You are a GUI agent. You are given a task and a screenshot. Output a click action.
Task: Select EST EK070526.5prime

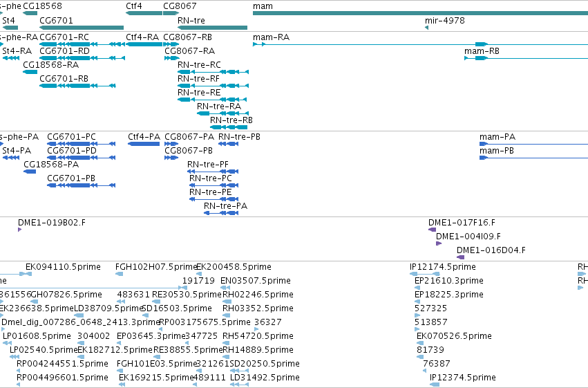420,344
